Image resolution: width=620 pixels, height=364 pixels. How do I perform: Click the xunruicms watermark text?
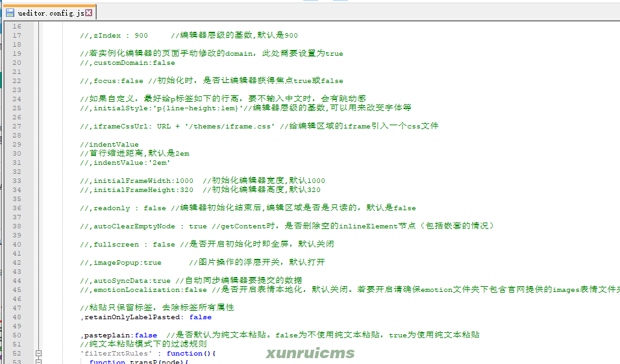(x=310, y=353)
